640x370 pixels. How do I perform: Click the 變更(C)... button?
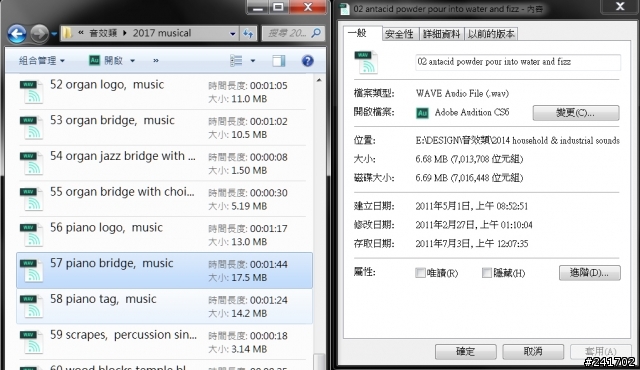point(576,113)
